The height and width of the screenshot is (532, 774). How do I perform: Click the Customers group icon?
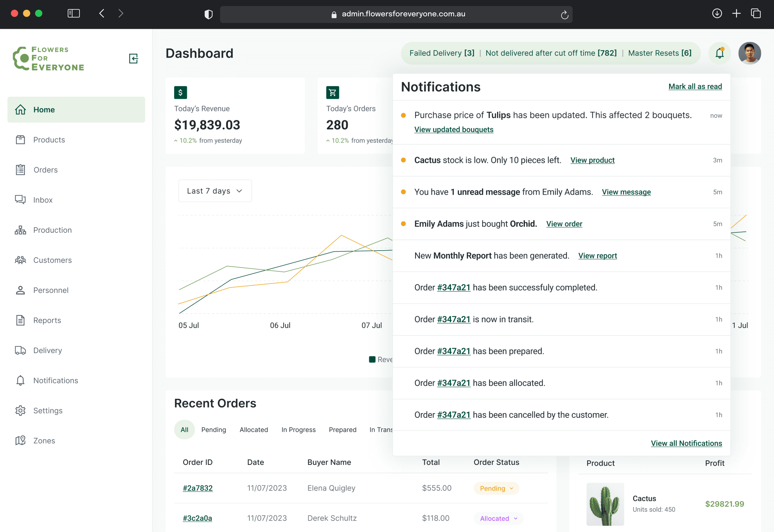coord(20,260)
